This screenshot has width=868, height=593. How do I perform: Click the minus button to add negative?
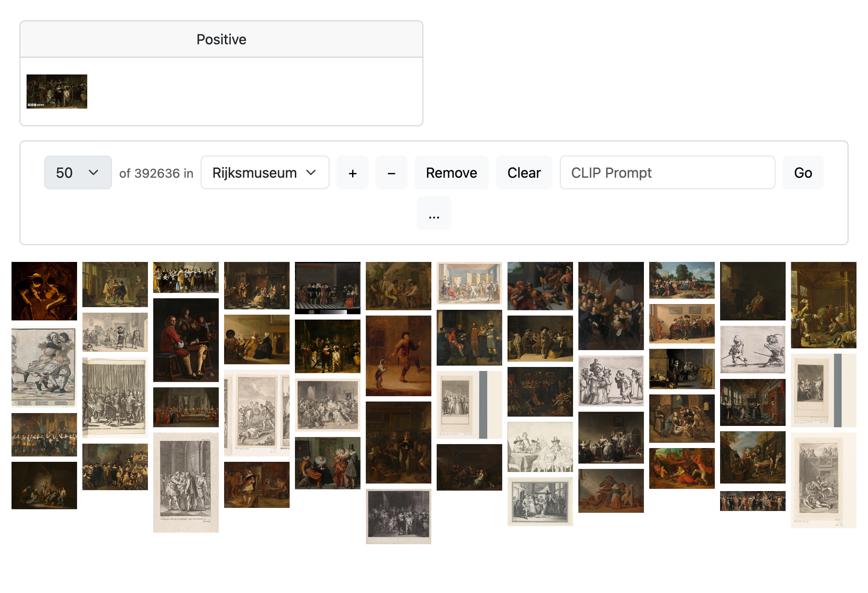pos(391,172)
